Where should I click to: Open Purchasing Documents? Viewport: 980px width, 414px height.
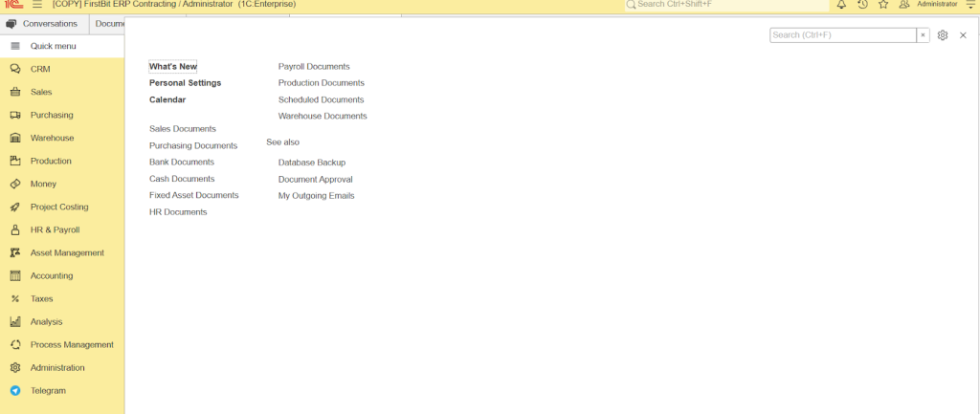193,146
